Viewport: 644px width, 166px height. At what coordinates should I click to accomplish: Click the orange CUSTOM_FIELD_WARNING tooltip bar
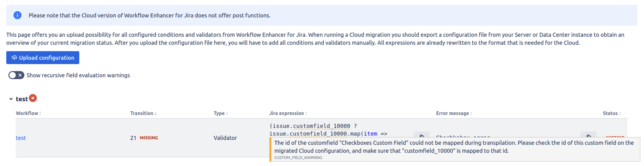coord(271,149)
